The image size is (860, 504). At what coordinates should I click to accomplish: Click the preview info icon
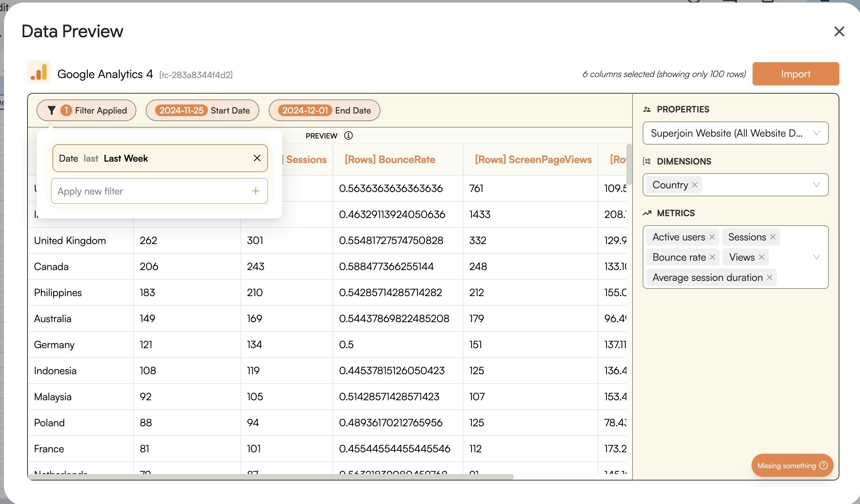click(348, 136)
